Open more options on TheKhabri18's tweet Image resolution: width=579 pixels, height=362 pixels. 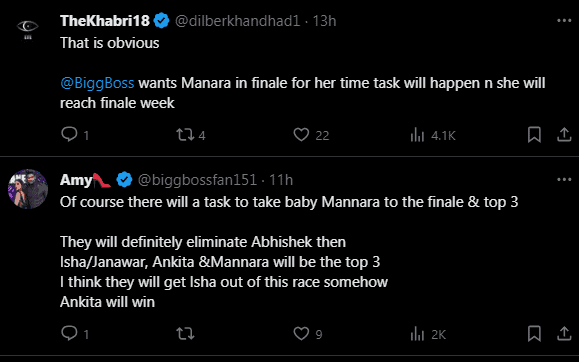[x=564, y=21]
